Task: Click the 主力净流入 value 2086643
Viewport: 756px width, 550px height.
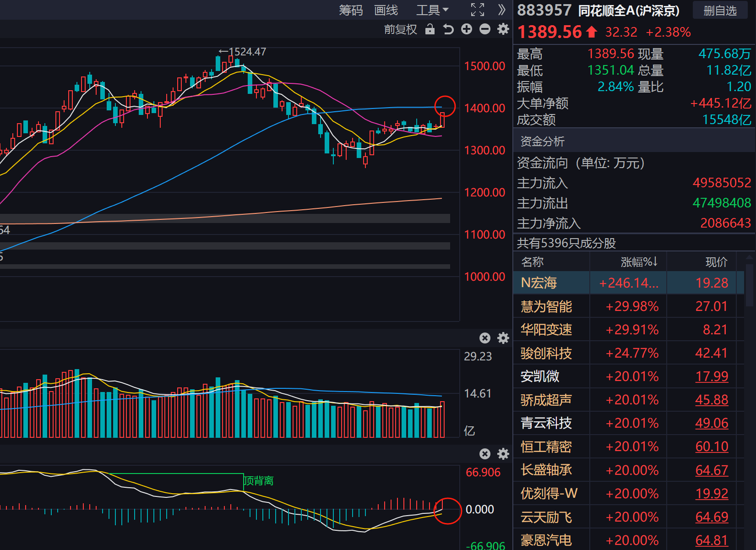Action: click(725, 223)
